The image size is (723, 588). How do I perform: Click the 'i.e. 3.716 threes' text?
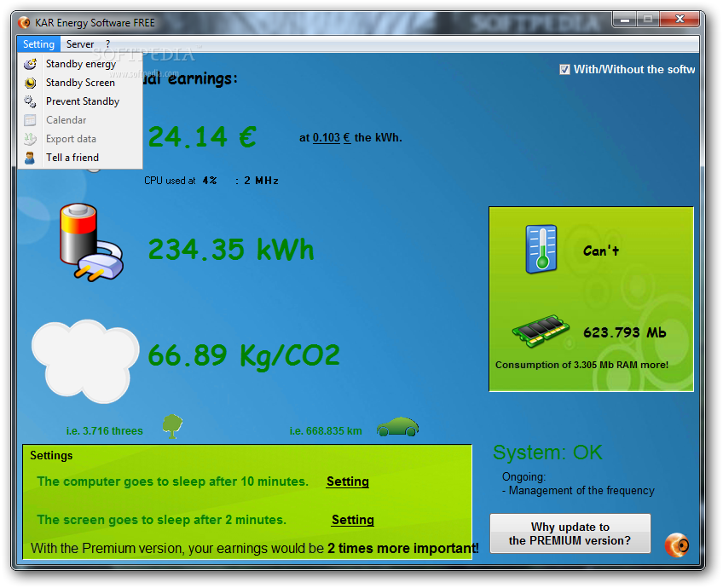tap(105, 431)
